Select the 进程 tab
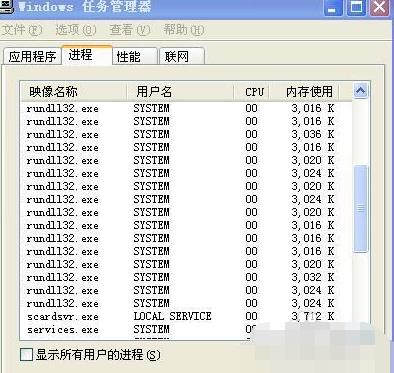The image size is (394, 373). click(87, 54)
